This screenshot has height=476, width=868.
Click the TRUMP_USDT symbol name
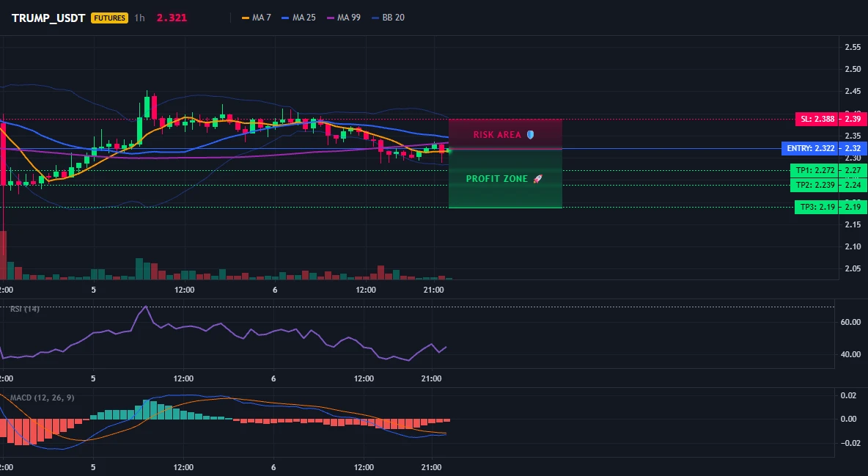tap(48, 18)
